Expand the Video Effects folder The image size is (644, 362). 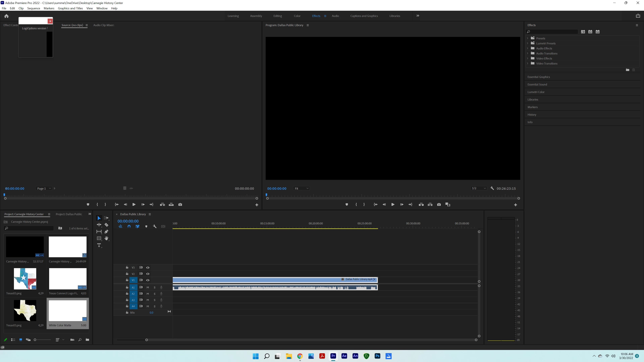click(x=527, y=58)
